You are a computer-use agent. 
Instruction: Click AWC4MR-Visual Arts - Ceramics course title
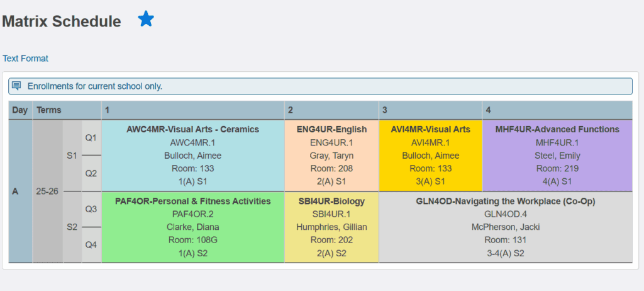point(192,129)
